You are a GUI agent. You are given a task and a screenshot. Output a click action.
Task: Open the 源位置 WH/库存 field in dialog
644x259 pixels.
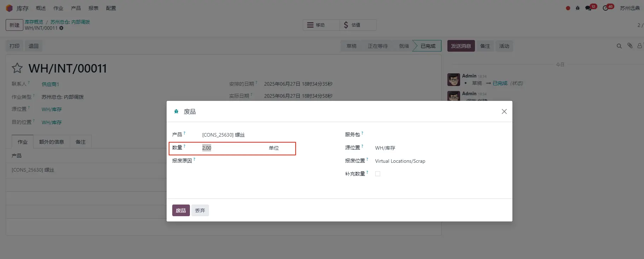click(x=440, y=148)
